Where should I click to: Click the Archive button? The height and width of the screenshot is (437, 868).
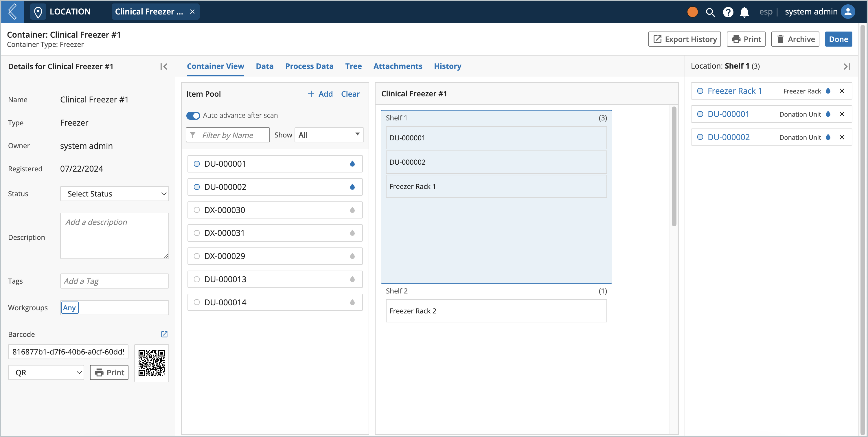point(795,39)
